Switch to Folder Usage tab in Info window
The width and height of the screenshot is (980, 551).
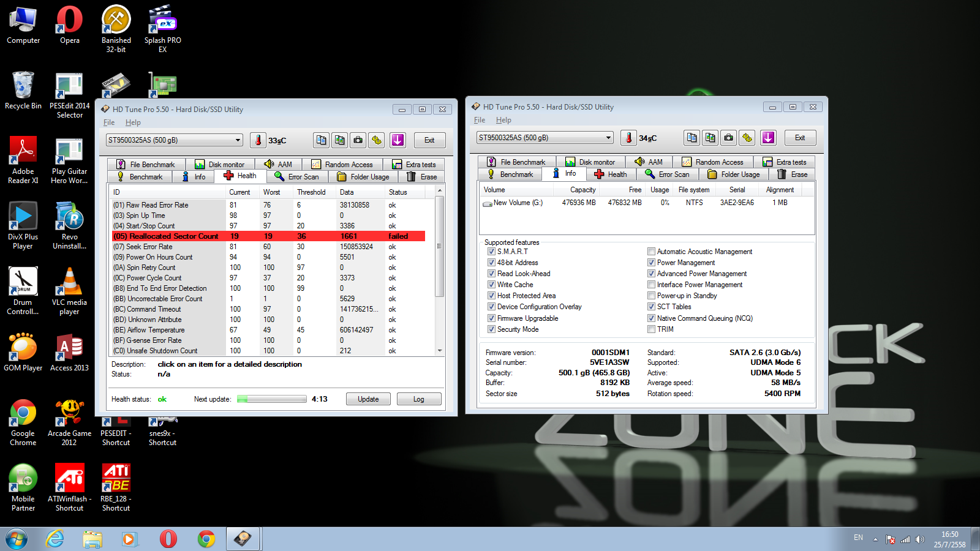tap(734, 174)
